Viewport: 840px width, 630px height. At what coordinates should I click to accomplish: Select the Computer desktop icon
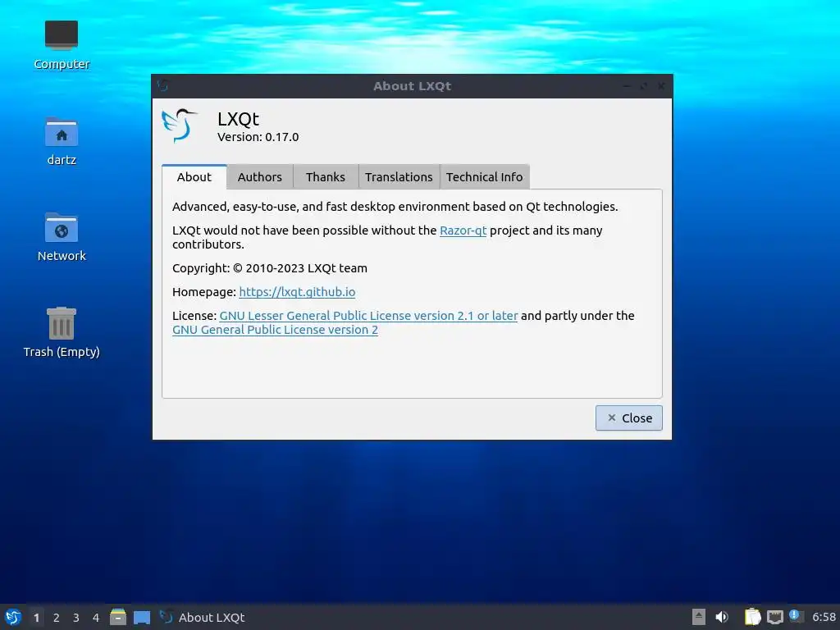62,45
